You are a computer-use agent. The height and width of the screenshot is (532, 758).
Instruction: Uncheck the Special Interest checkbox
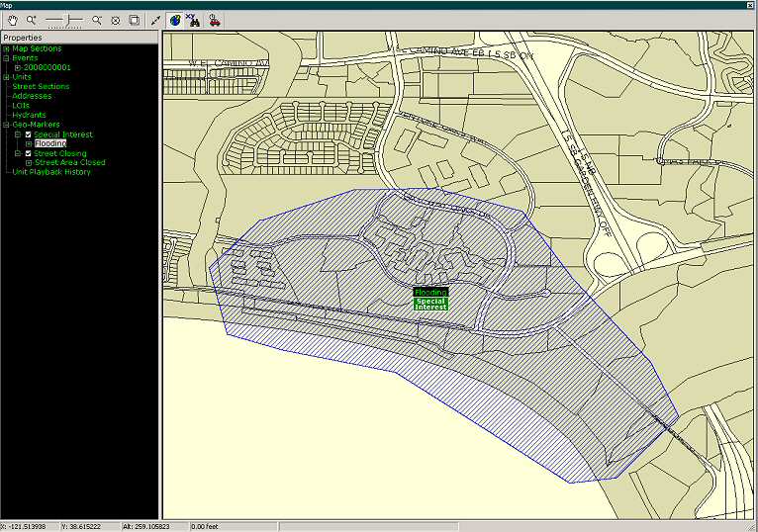(x=29, y=134)
